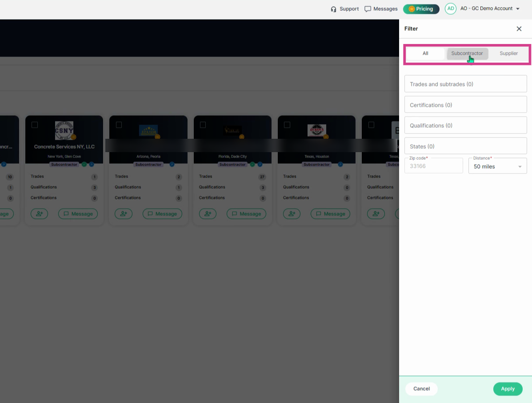Click the AD account avatar
The height and width of the screenshot is (403, 532).
pyautogui.click(x=451, y=9)
